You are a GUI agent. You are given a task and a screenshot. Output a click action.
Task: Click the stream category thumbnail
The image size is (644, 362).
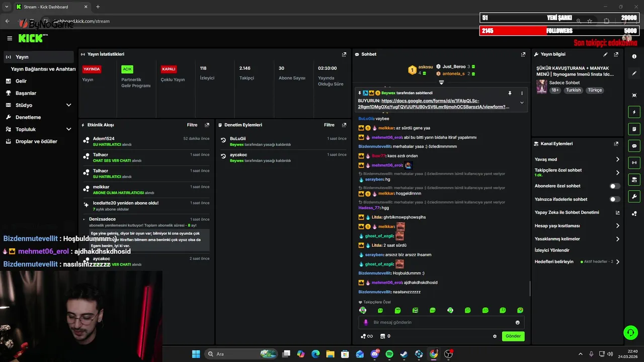541,86
